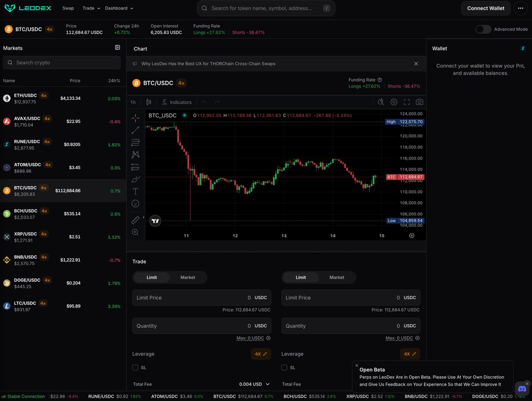The width and height of the screenshot is (532, 401).
Task: Toggle Advanced Mode switch
Action: pyautogui.click(x=483, y=29)
